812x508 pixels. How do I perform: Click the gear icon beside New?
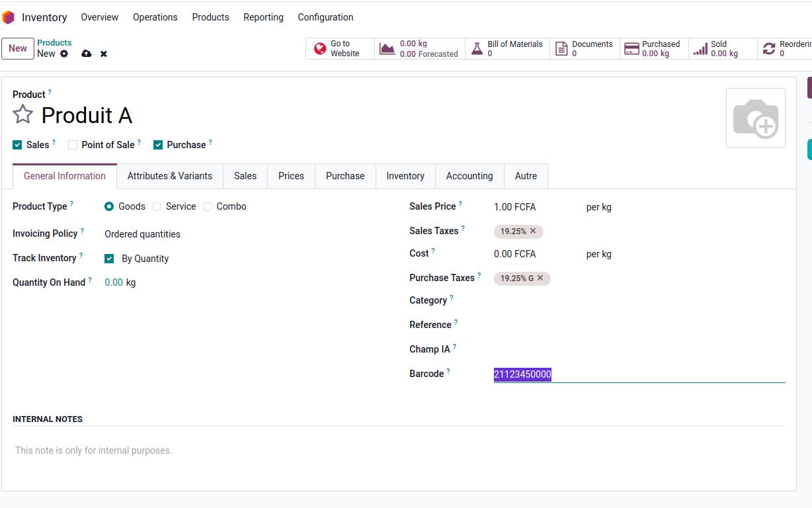pyautogui.click(x=64, y=54)
